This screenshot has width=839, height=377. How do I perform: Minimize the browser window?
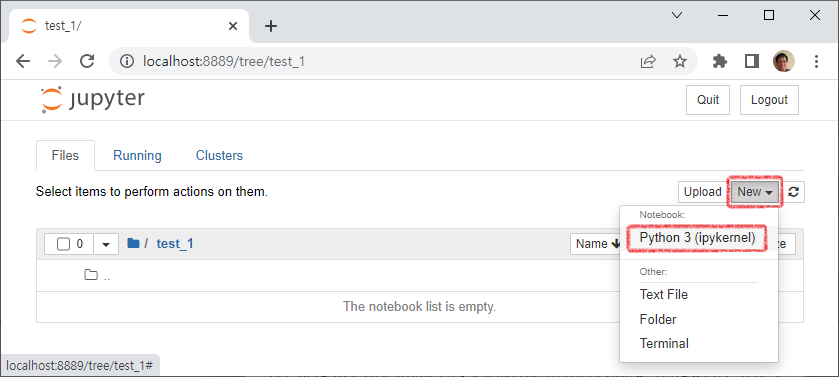click(x=723, y=16)
